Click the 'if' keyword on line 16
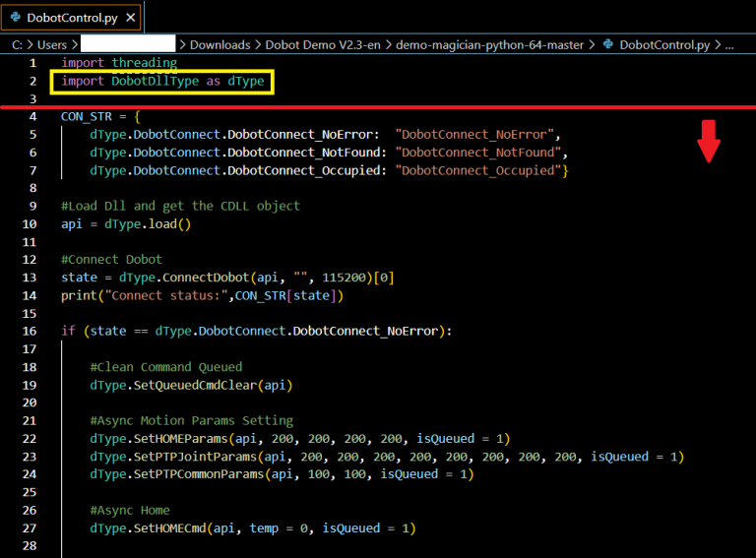 click(x=68, y=331)
